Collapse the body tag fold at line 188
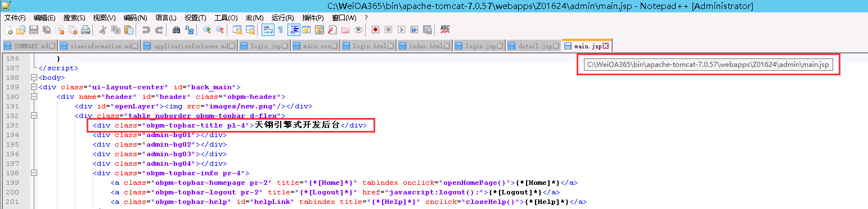The width and height of the screenshot is (868, 209). point(34,78)
